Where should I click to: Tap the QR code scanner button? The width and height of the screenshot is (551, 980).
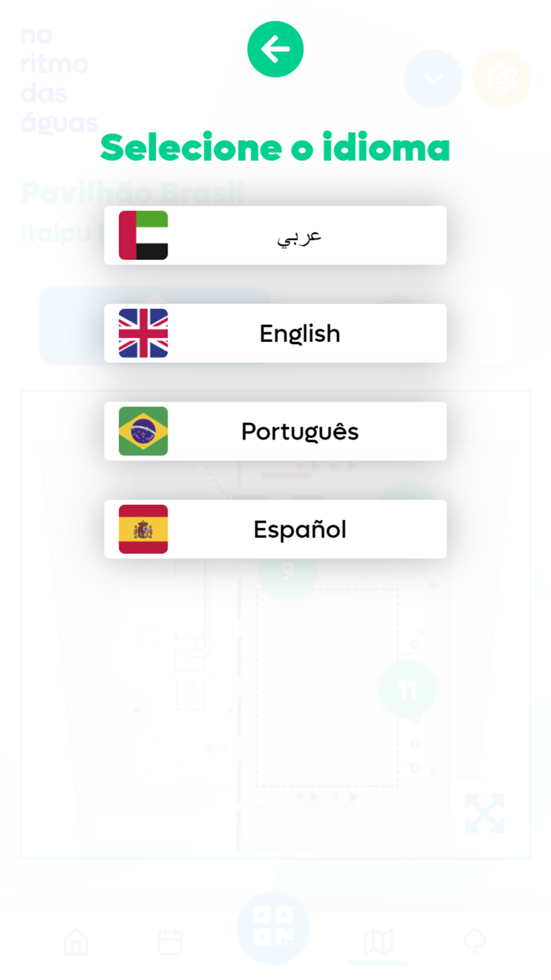[273, 928]
